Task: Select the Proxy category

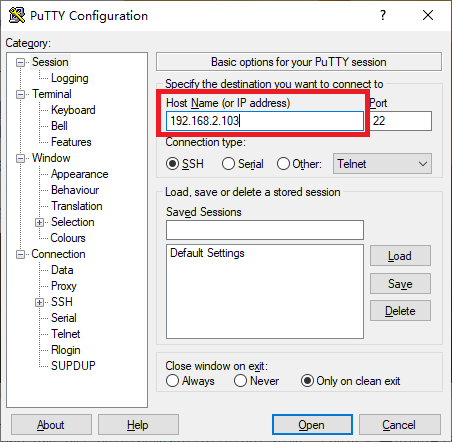Action: pyautogui.click(x=64, y=286)
